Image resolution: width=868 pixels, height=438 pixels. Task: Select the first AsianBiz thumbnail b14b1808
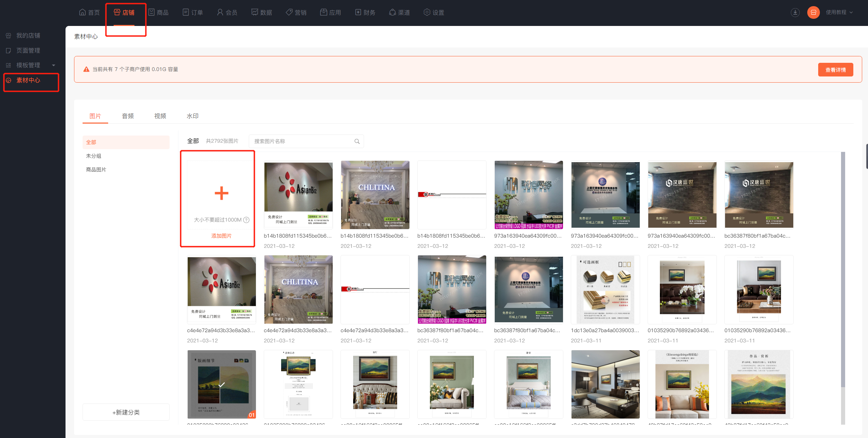pyautogui.click(x=298, y=195)
